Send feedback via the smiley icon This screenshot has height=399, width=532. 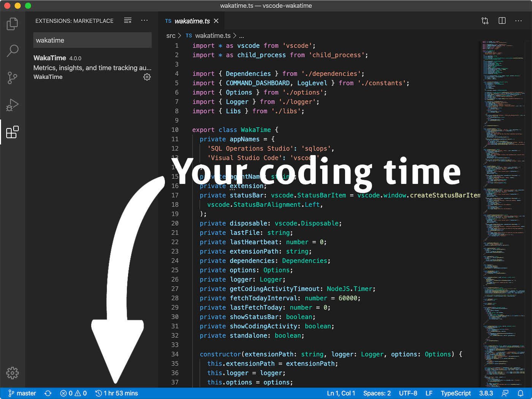coord(505,393)
